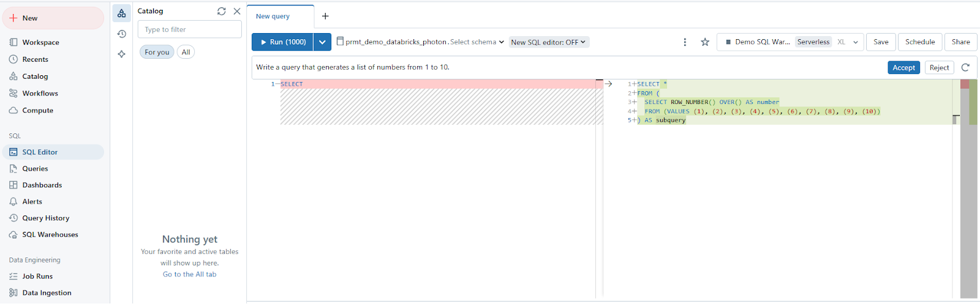
Task: Toggle New SQL editor: OFF
Action: pyautogui.click(x=549, y=42)
